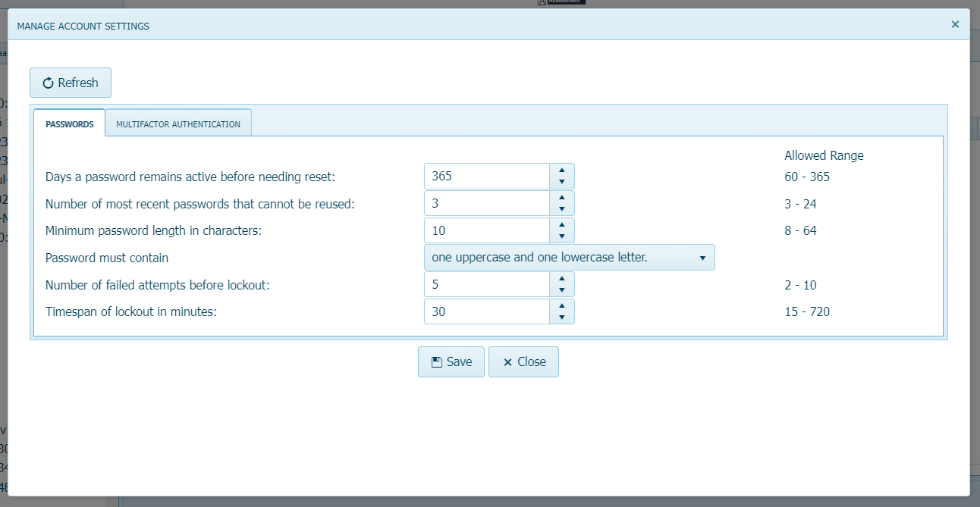Click the up arrow for password reset days

pos(561,171)
